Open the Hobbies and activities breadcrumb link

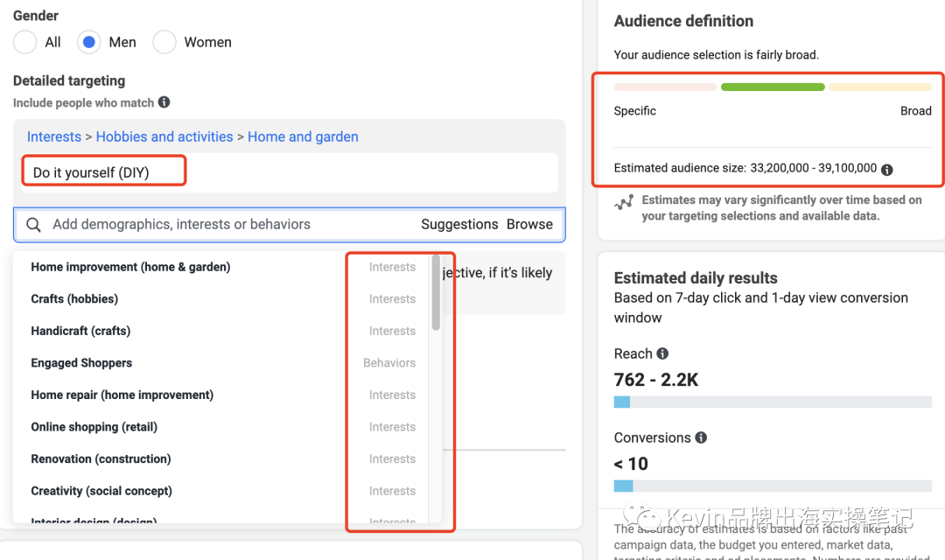click(x=164, y=136)
